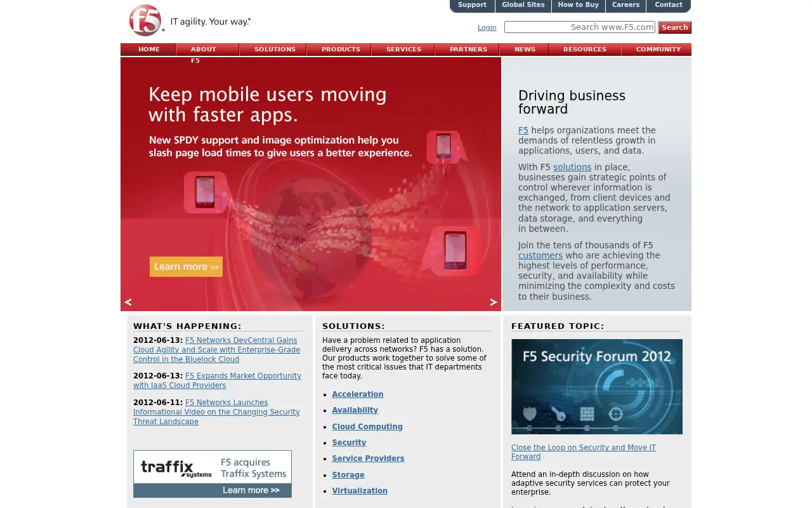The width and height of the screenshot is (812, 508).
Task: Open the NEWS navigation tab
Action: (525, 50)
